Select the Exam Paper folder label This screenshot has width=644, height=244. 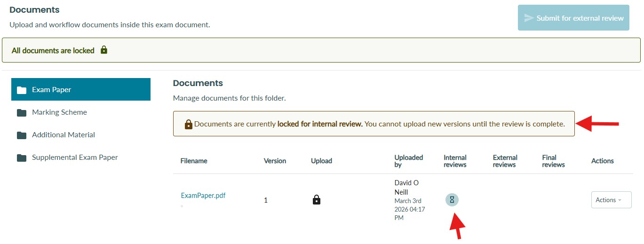[x=51, y=89]
